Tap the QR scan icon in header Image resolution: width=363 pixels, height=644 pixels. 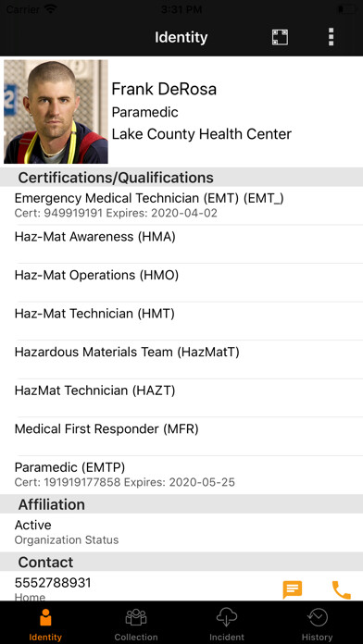[280, 37]
